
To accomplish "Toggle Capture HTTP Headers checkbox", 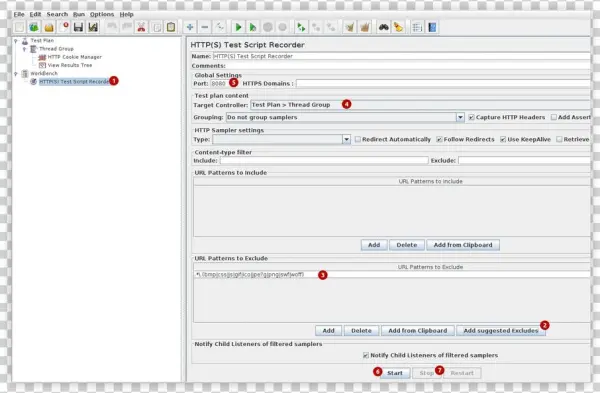I will click(471, 117).
